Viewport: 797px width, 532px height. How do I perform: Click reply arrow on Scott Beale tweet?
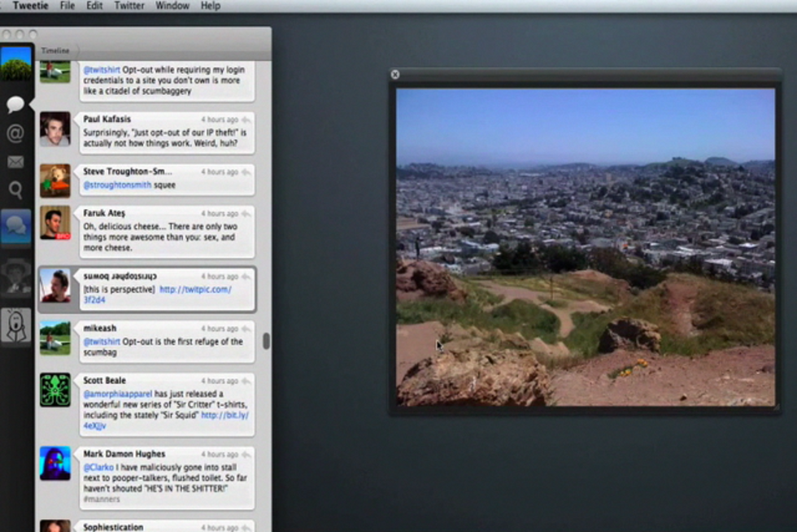click(246, 381)
